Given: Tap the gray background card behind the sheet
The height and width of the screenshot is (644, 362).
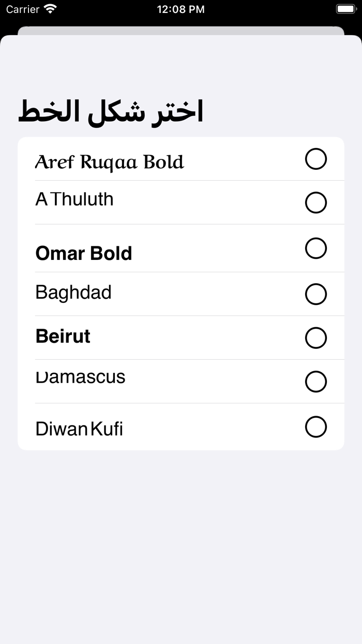Looking at the screenshot, I should (181, 31).
